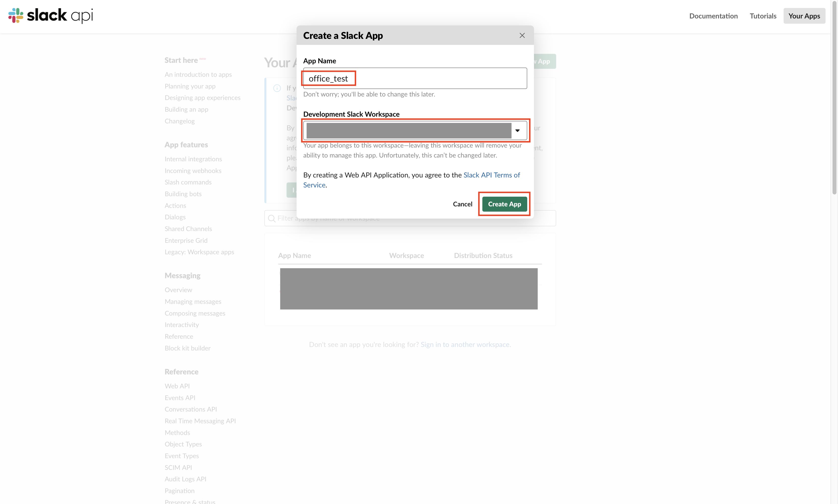This screenshot has height=504, width=838.
Task: Open Designing app experiences link
Action: pyautogui.click(x=203, y=98)
